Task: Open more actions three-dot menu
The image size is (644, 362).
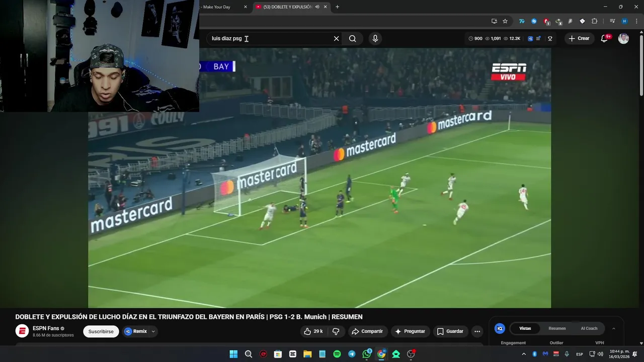Action: (x=477, y=331)
